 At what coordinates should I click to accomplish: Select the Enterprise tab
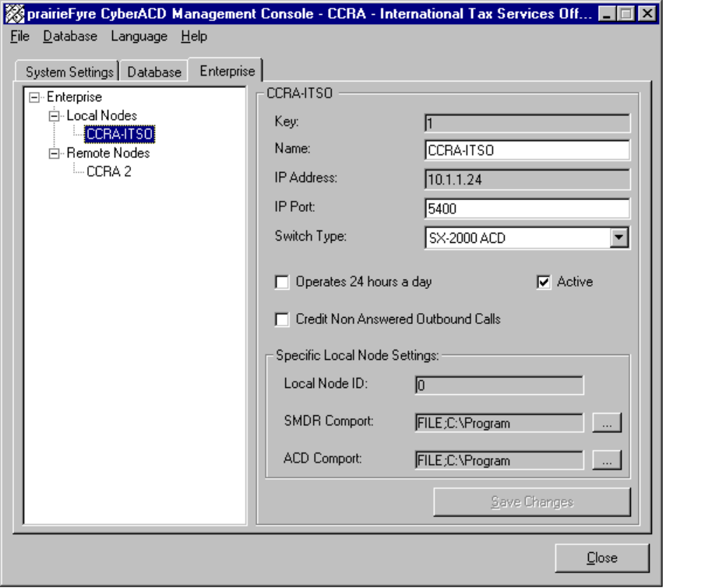226,71
